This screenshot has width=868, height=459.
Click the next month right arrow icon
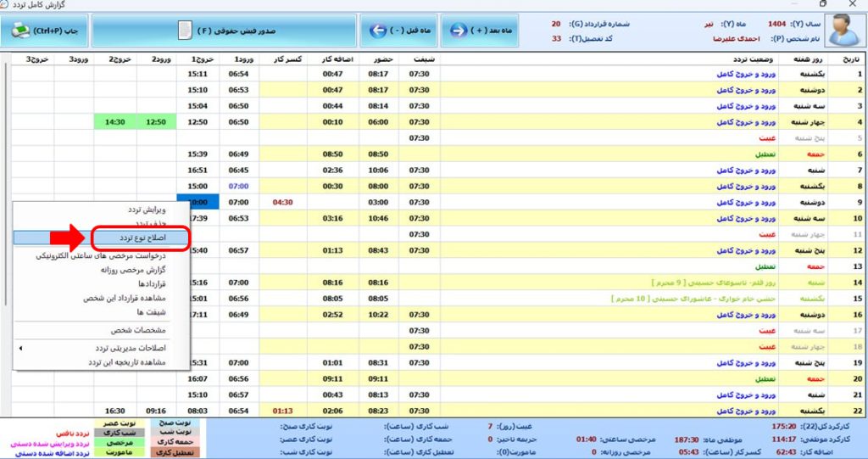(459, 31)
